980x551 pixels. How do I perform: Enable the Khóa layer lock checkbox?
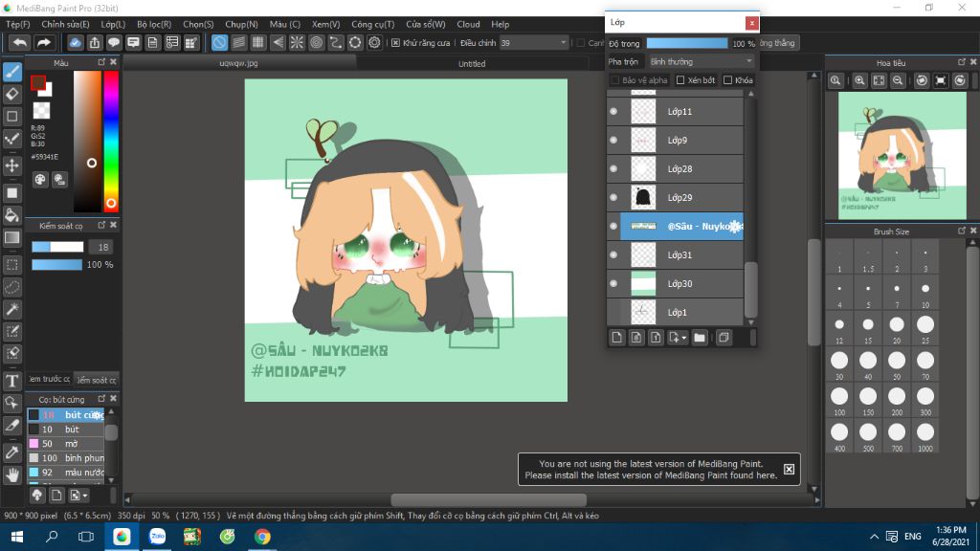(x=727, y=80)
